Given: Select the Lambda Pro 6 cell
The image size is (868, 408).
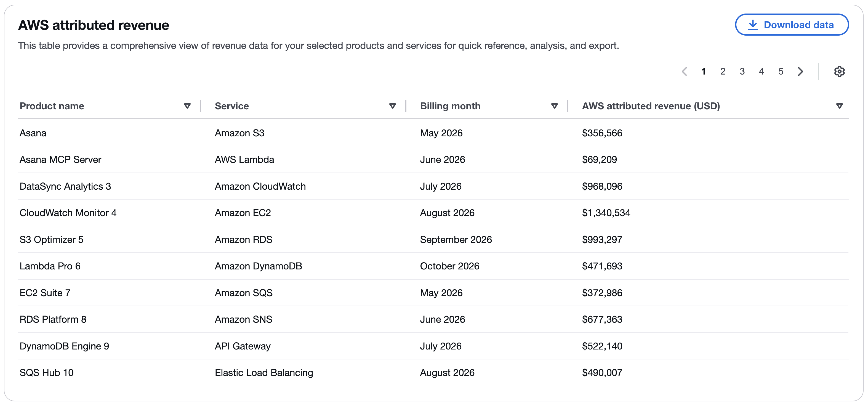Looking at the screenshot, I should coord(50,266).
